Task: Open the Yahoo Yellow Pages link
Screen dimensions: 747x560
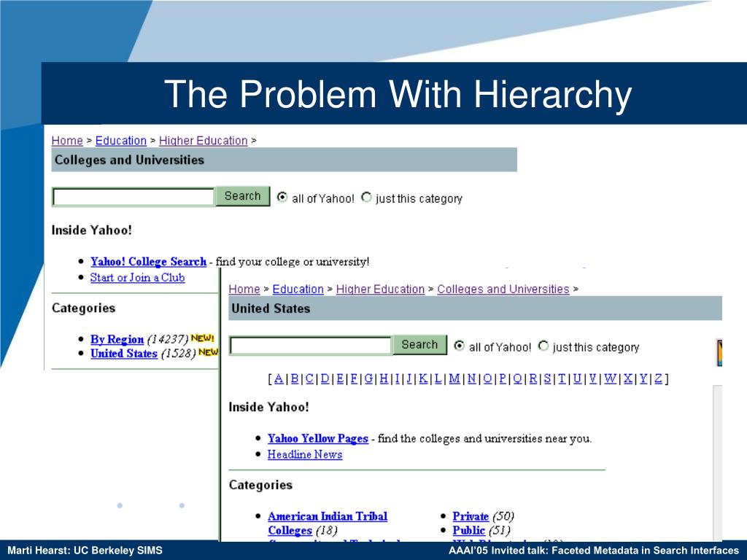Action: coord(318,438)
